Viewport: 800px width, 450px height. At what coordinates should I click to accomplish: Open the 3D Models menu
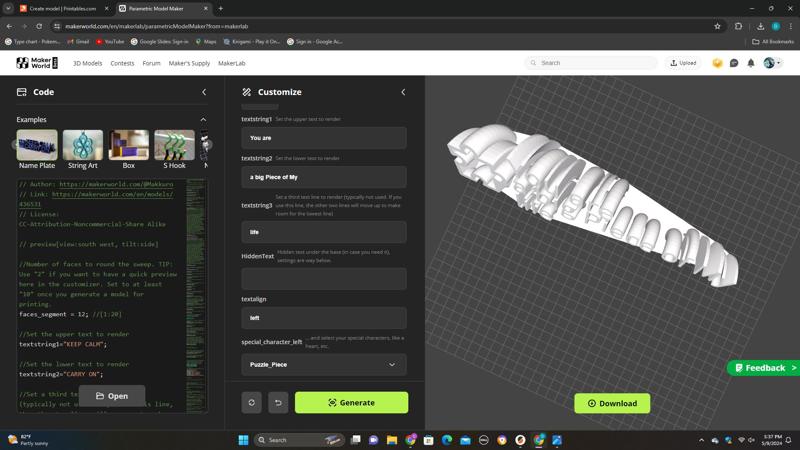click(x=87, y=63)
